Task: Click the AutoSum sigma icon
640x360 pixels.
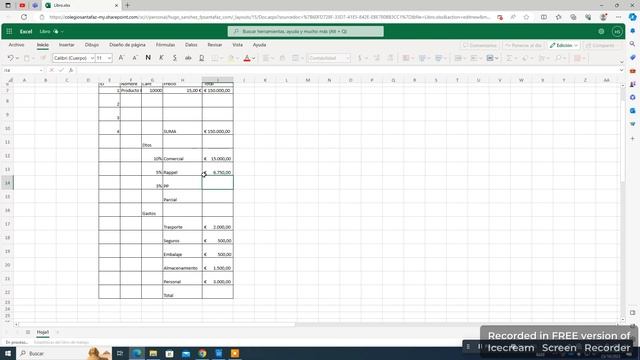Action: coord(509,58)
